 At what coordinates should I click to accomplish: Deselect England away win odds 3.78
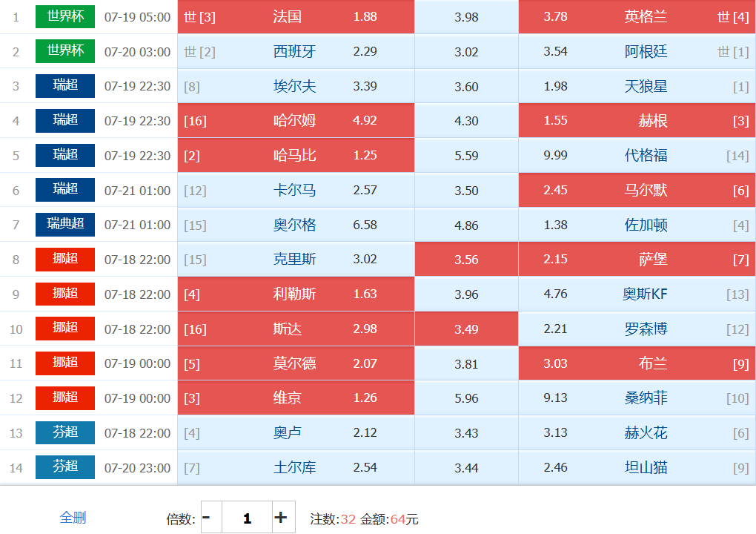click(x=637, y=17)
